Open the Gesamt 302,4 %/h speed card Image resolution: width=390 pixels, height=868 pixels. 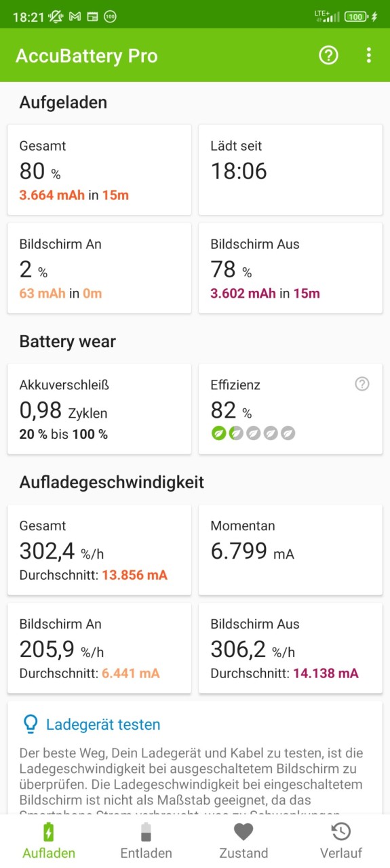click(99, 550)
